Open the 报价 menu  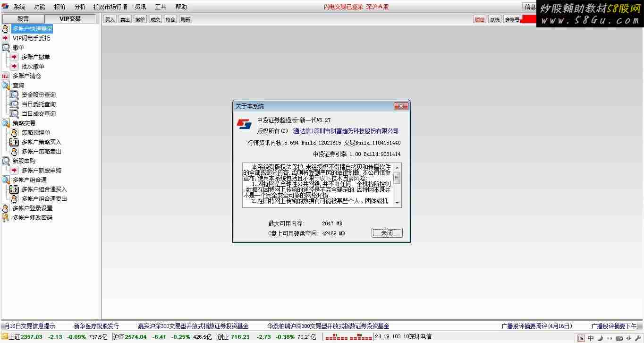60,7
